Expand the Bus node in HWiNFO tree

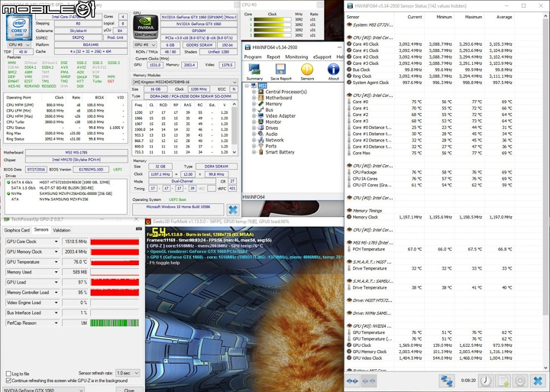(254, 110)
